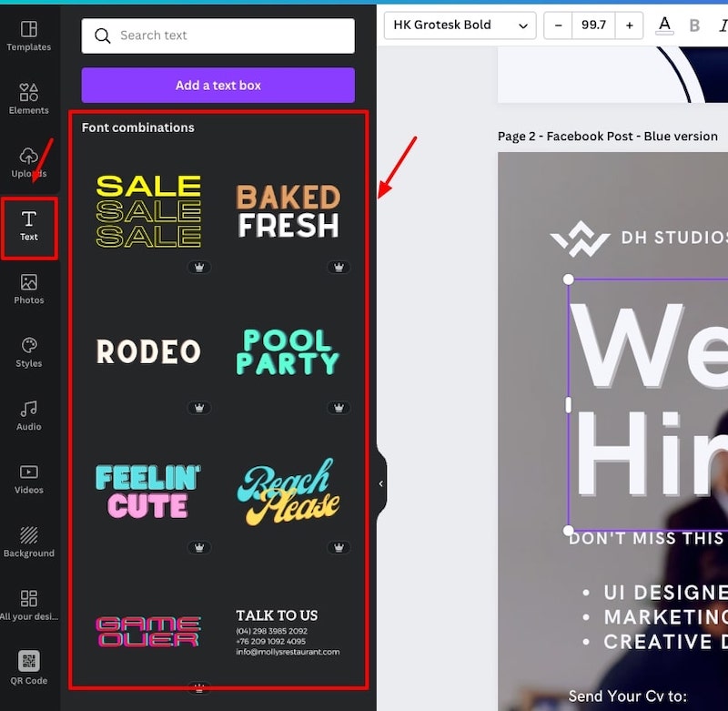
Task: Select the Send Your Cv to text
Action: [x=628, y=696]
